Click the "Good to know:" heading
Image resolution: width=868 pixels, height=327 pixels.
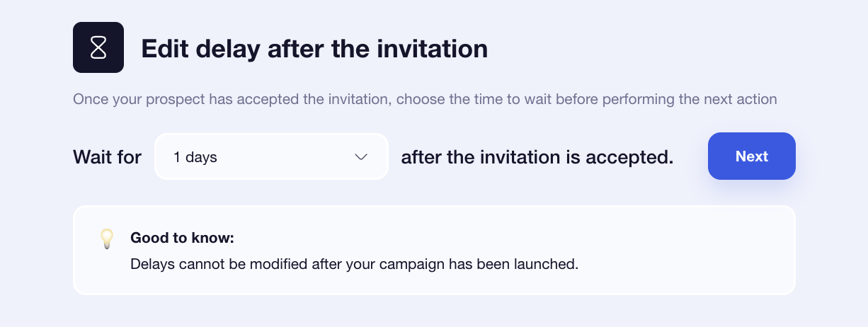182,238
